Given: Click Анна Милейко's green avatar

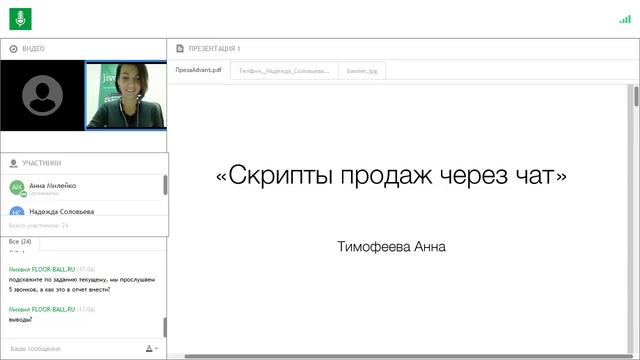Looking at the screenshot, I should 17,188.
